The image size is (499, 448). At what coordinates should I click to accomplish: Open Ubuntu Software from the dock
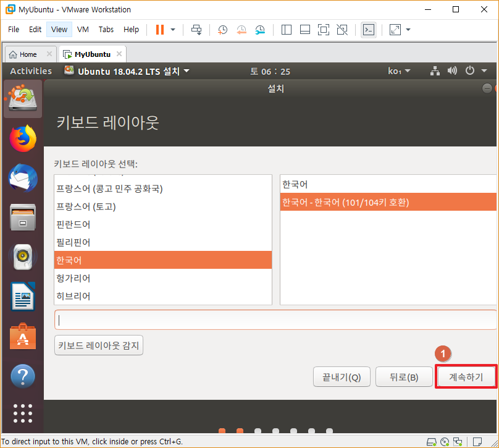click(x=23, y=336)
